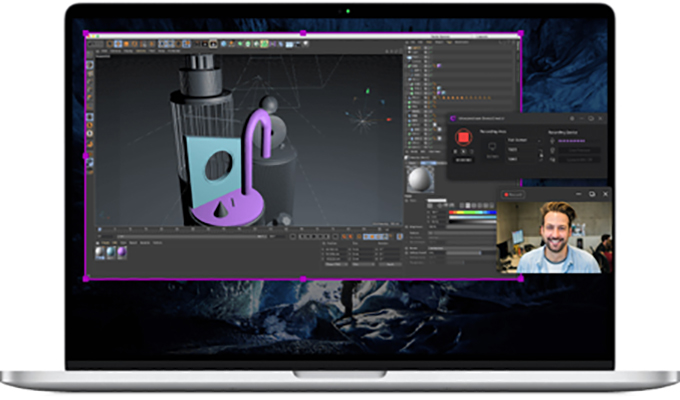Click the purple top-center capture resize handle
Viewport: 680px width, 400px height.
point(304,33)
